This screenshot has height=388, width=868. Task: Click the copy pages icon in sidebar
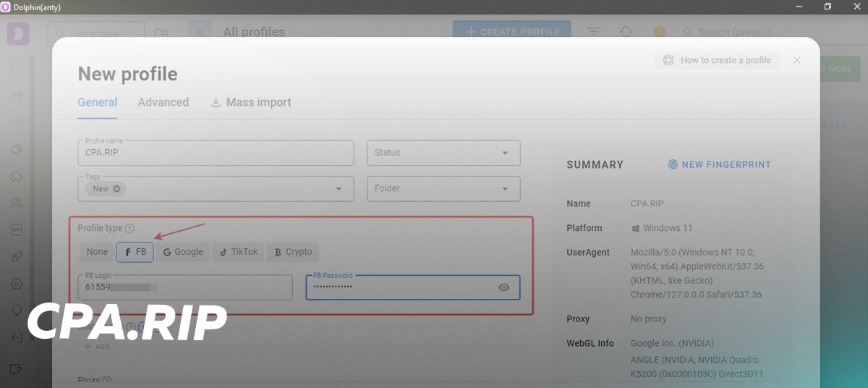click(17, 149)
